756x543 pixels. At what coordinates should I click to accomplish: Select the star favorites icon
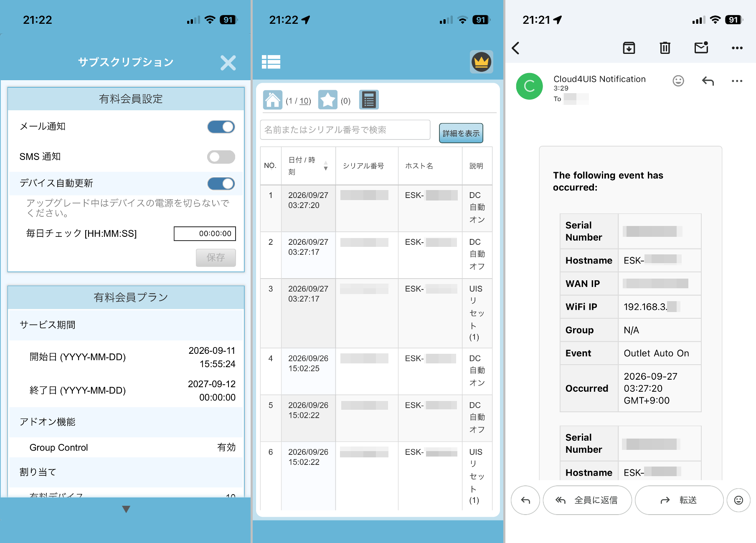pyautogui.click(x=328, y=100)
